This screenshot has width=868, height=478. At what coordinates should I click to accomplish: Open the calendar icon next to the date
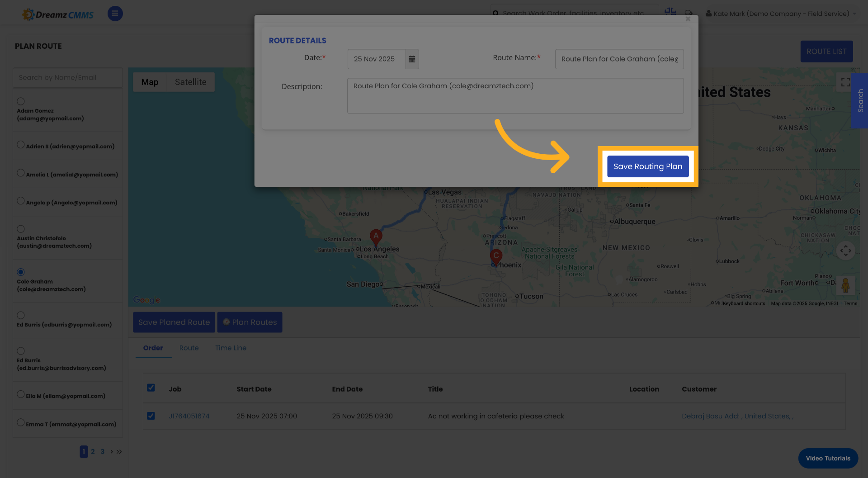coord(412,59)
